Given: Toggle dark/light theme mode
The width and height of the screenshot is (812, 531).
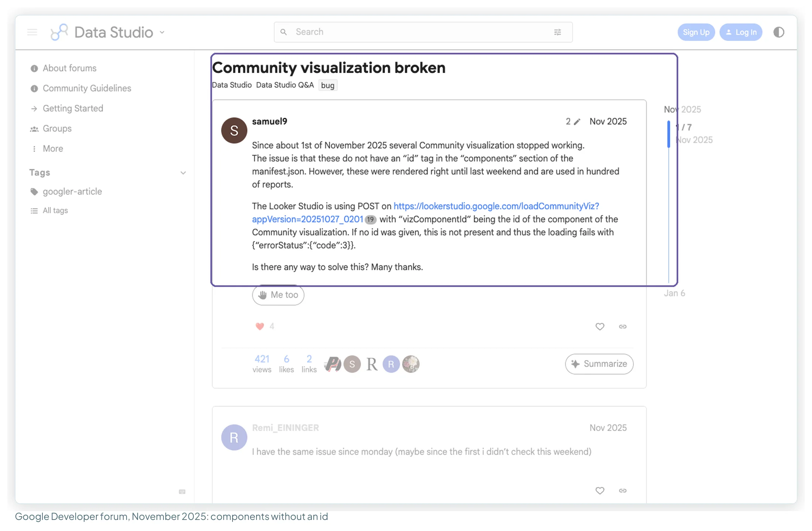Looking at the screenshot, I should pos(779,32).
